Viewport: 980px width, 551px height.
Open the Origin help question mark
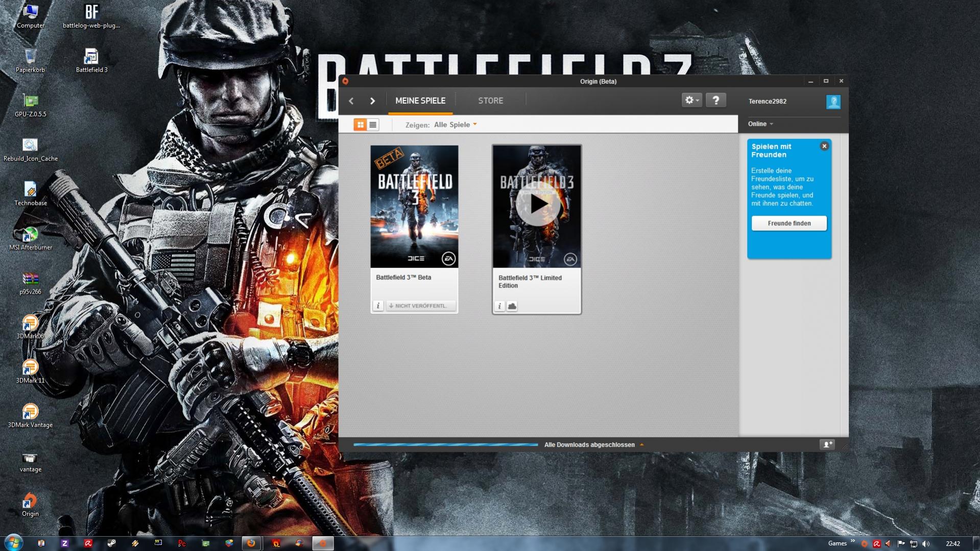pyautogui.click(x=715, y=101)
